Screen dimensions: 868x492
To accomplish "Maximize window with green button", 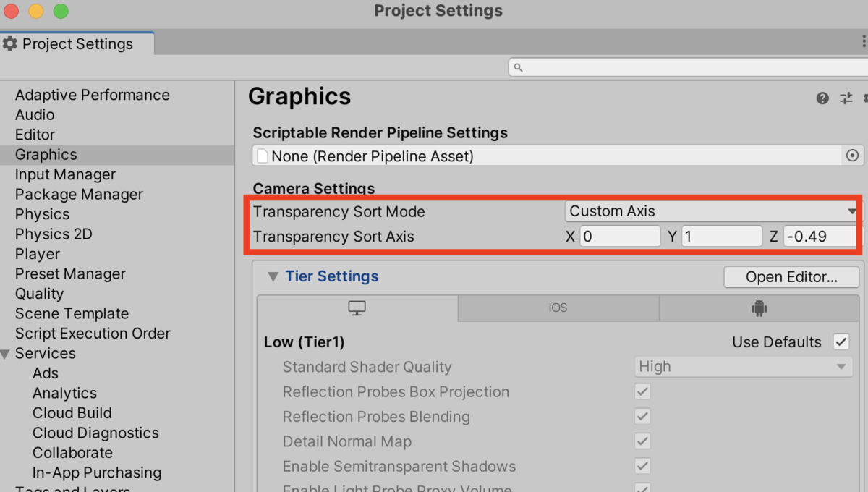I will pyautogui.click(x=61, y=11).
